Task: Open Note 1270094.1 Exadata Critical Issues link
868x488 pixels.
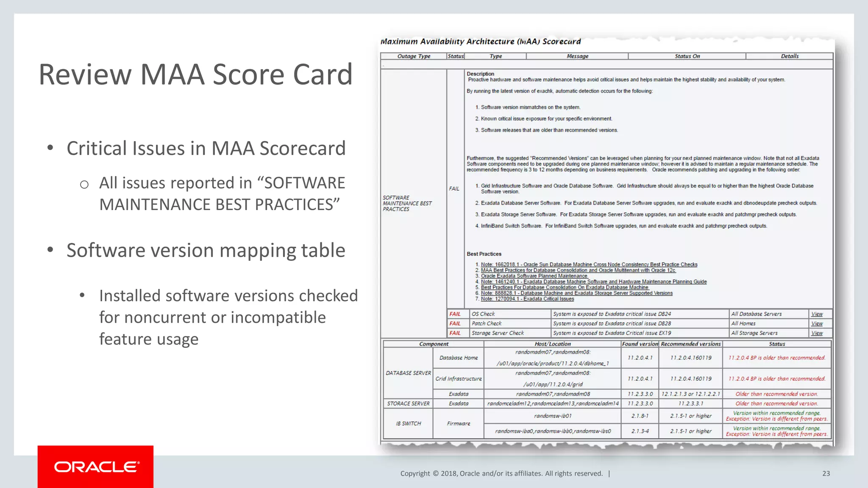Action: [x=527, y=299]
